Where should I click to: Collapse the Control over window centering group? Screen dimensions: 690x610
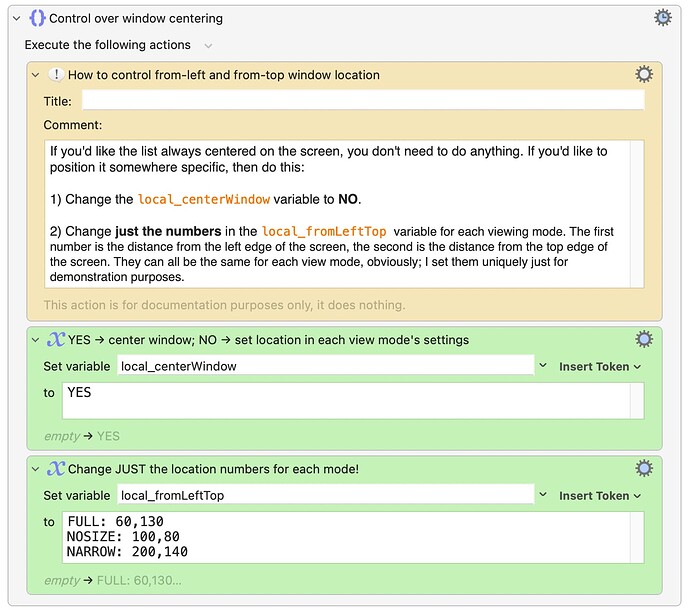tap(17, 18)
